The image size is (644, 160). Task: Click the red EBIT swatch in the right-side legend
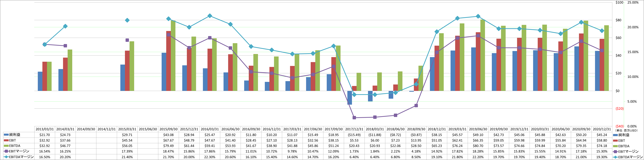616,140
